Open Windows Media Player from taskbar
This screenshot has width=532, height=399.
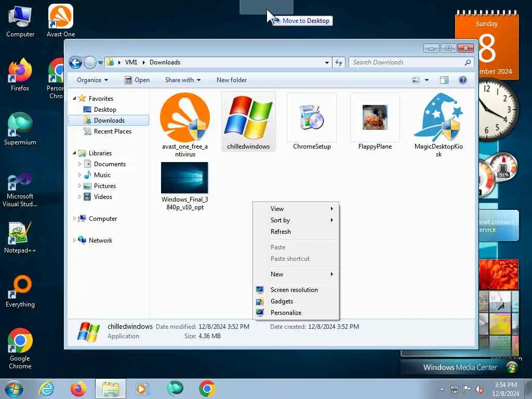[142, 389]
